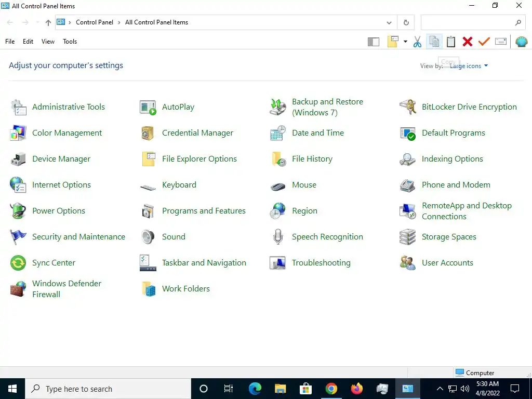Click the All Control Panel Items breadcrumb

156,22
